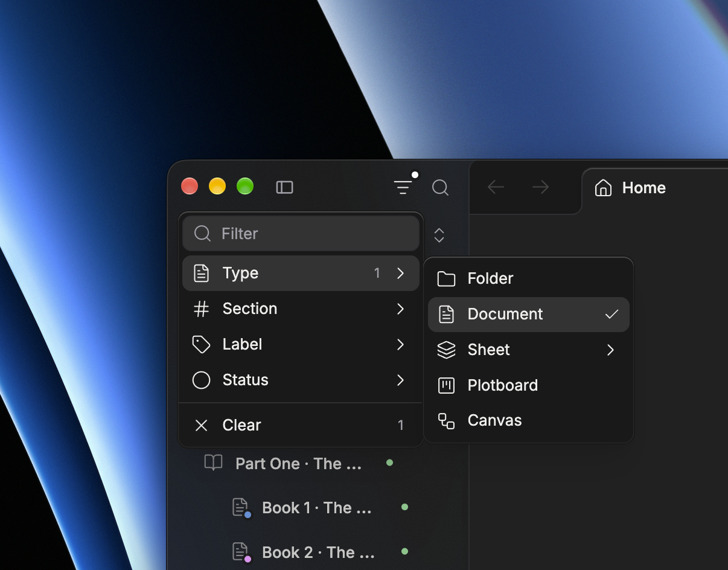Image resolution: width=728 pixels, height=570 pixels.
Task: Click the Part One book icon
Action: pos(213,463)
